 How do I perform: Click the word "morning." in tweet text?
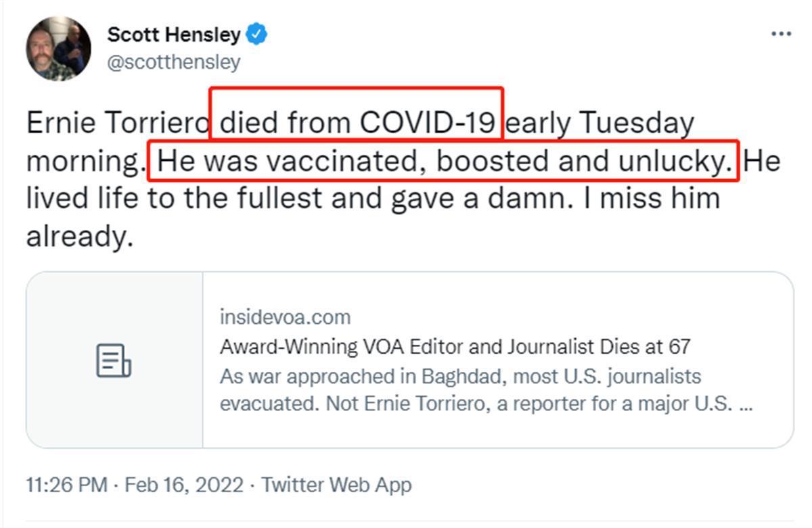click(83, 162)
